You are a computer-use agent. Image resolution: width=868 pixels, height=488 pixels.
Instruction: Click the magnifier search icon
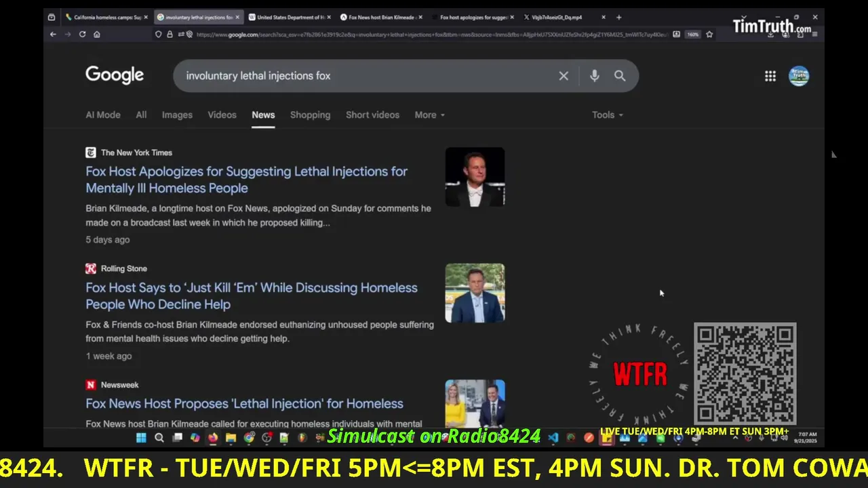pyautogui.click(x=620, y=76)
